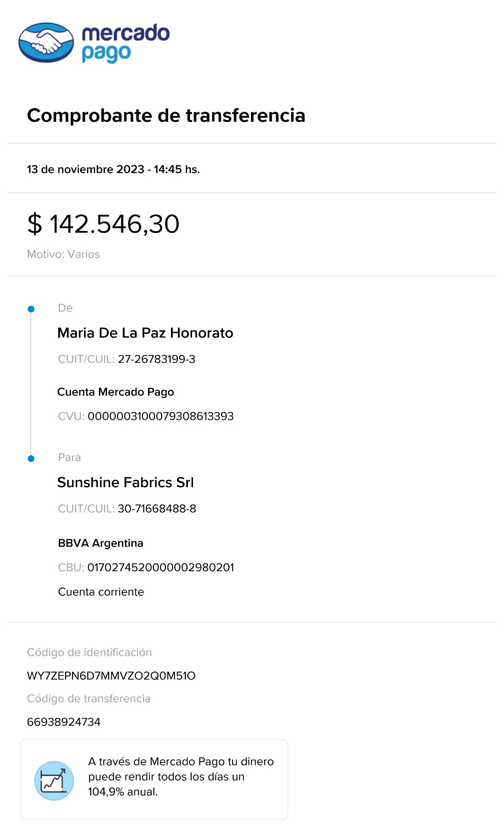Click the recipient CUIT/CUIL 30-71668488-8
The image size is (504, 840).
156,509
